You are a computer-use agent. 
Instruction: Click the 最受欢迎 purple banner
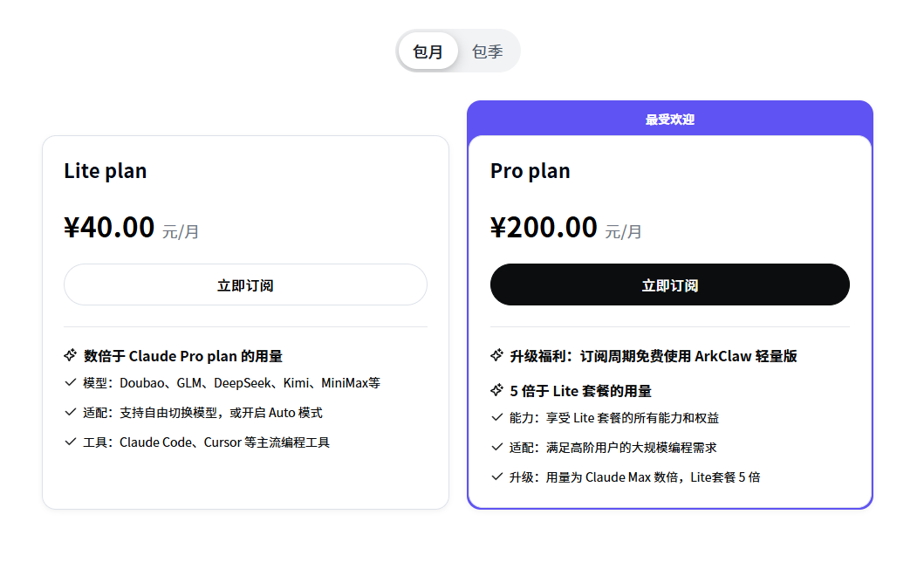669,120
